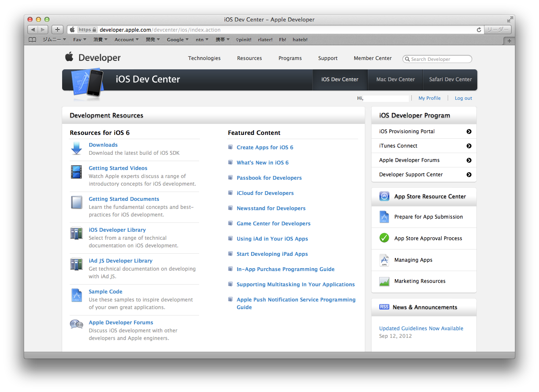Image resolution: width=539 pixels, height=392 pixels.
Task: Switch to the Mac Dev Center tab
Action: 395,79
